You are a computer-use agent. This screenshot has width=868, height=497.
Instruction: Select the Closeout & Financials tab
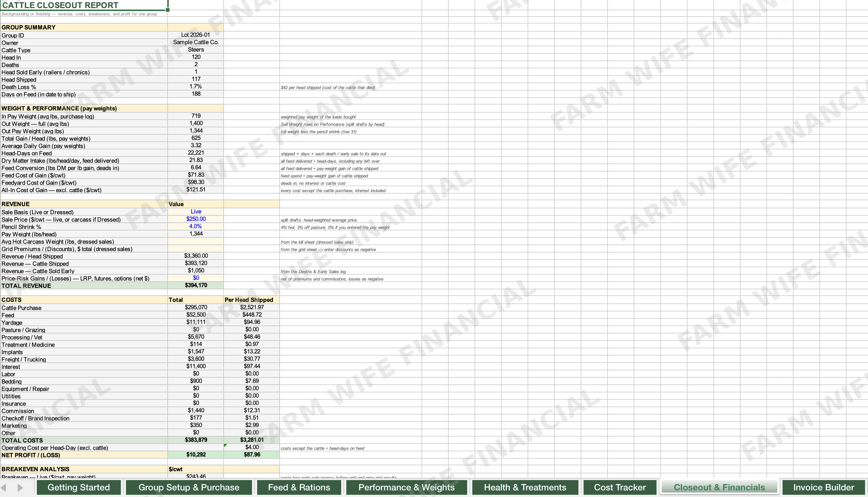(x=719, y=487)
